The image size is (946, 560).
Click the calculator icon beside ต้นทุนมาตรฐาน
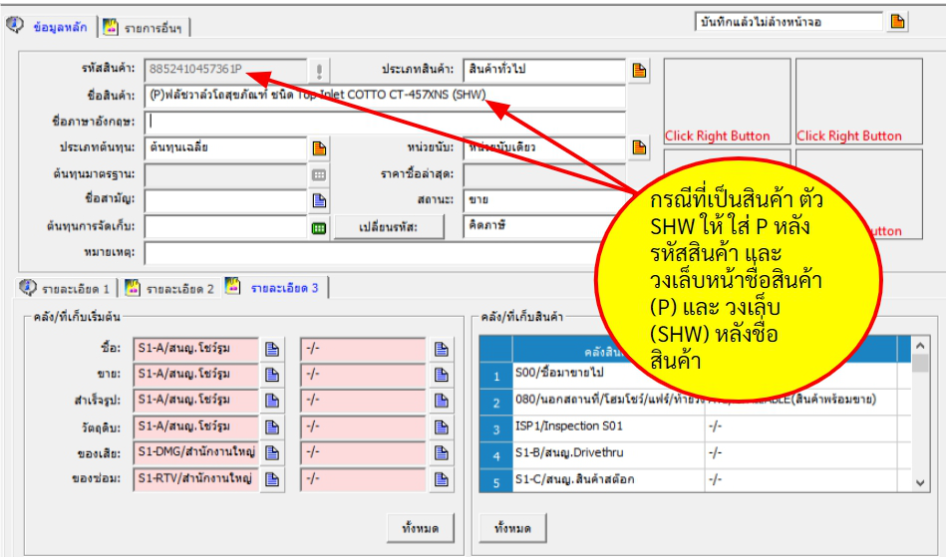tap(319, 174)
